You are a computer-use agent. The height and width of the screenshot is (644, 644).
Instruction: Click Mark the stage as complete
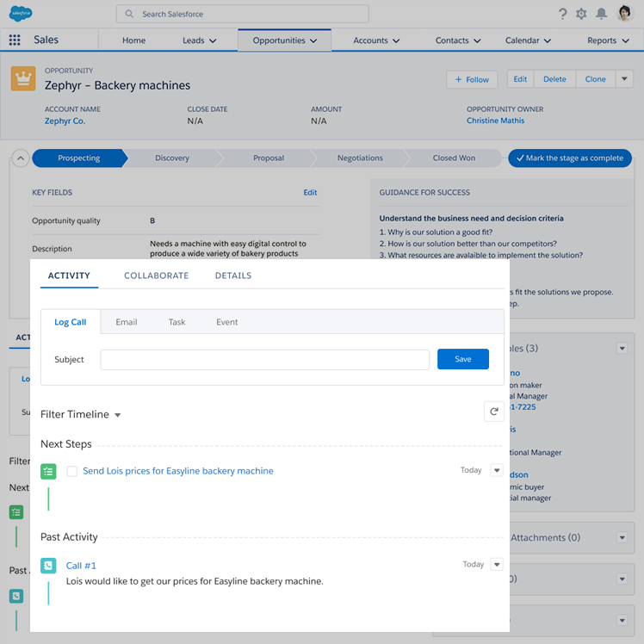tap(570, 158)
